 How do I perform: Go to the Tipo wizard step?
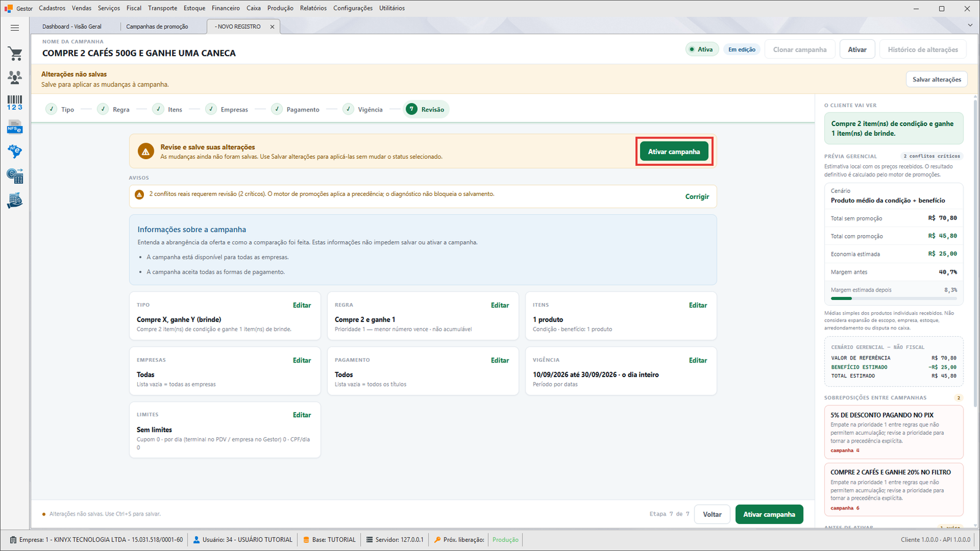(x=60, y=110)
